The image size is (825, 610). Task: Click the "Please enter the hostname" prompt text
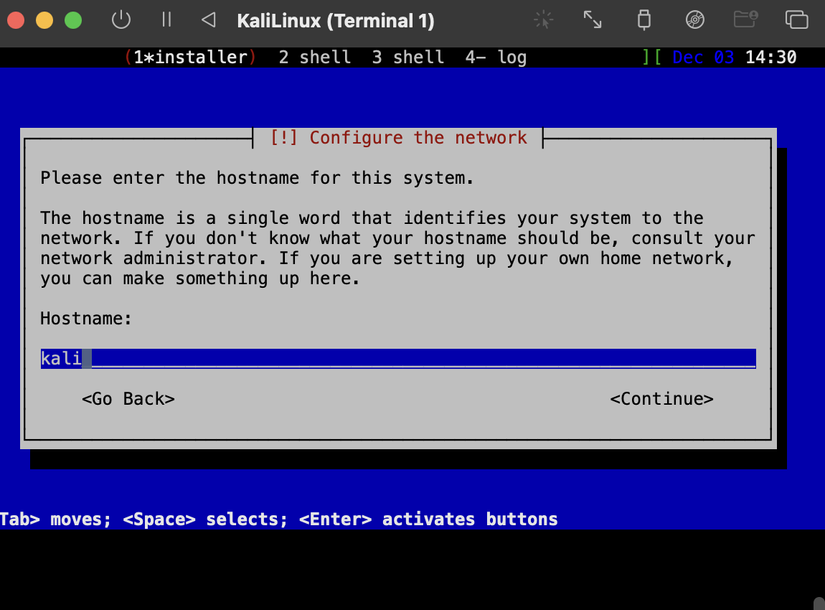pos(257,178)
